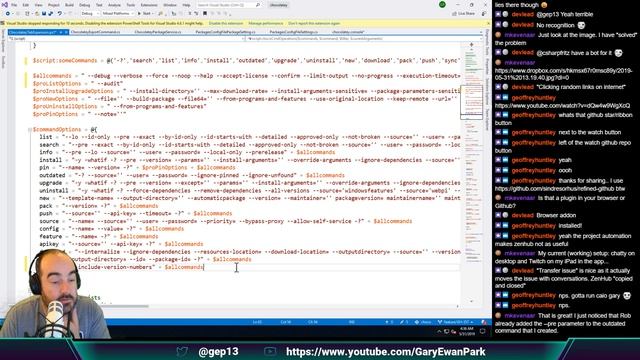Click Don't report this extension again
The height and width of the screenshot is (360, 640).
(314, 23)
